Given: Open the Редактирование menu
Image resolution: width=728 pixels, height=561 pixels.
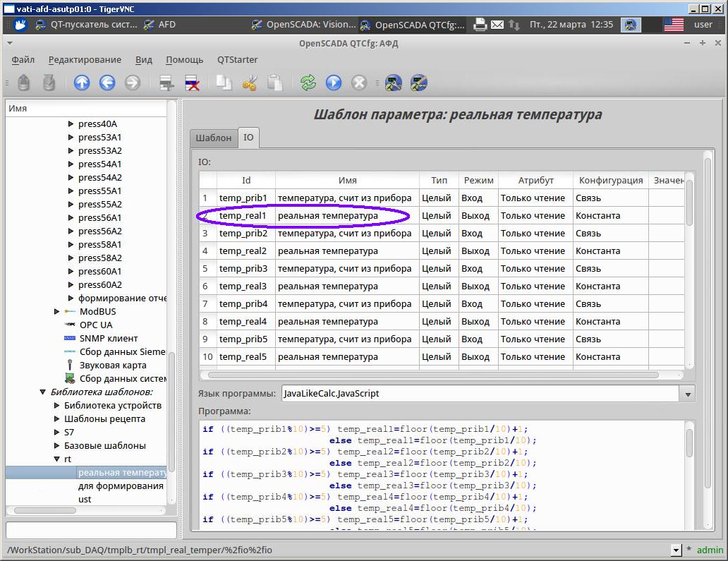Looking at the screenshot, I should 85,60.
